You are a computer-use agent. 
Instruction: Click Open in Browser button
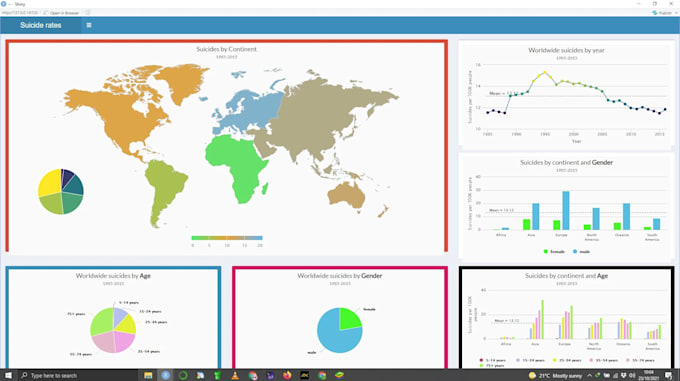pos(62,13)
